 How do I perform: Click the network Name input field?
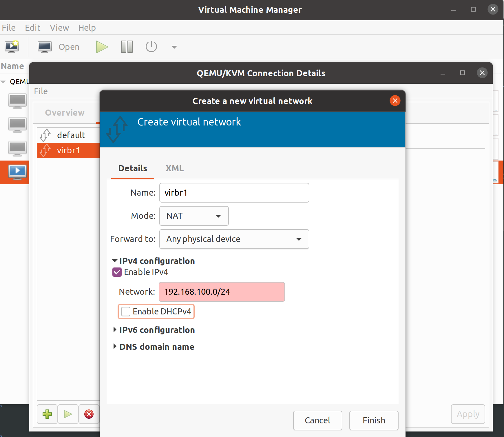tap(234, 193)
